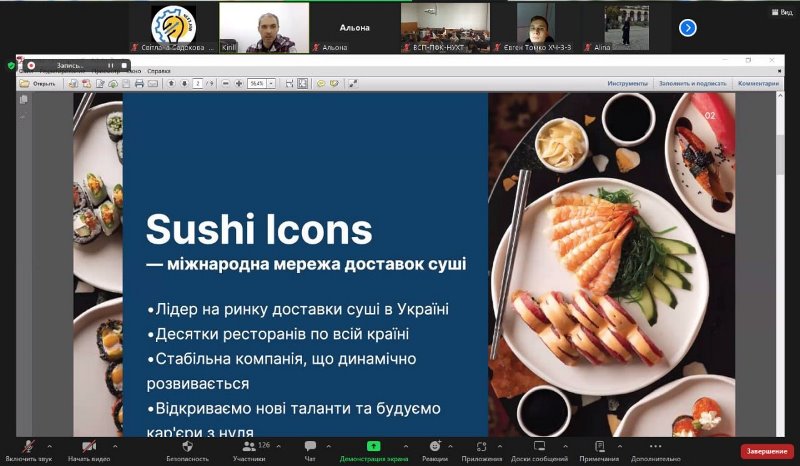Expand video options arrow beside camera
The height and width of the screenshot is (466, 800).
115,447
